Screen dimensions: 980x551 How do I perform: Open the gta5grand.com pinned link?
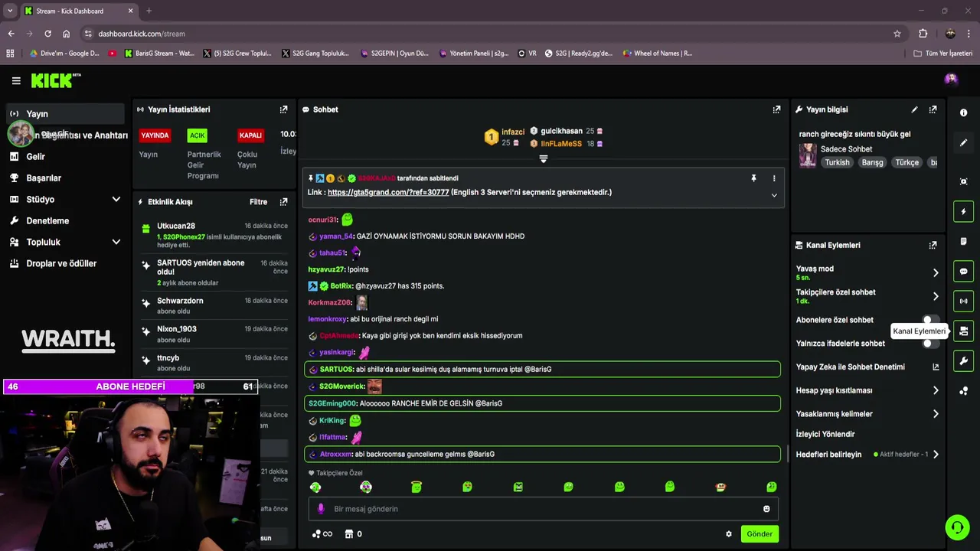click(388, 193)
